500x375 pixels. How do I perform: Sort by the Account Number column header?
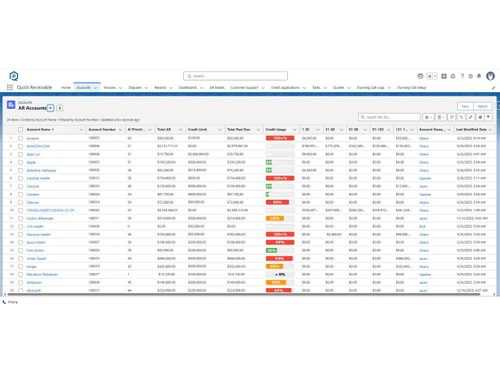(102, 129)
